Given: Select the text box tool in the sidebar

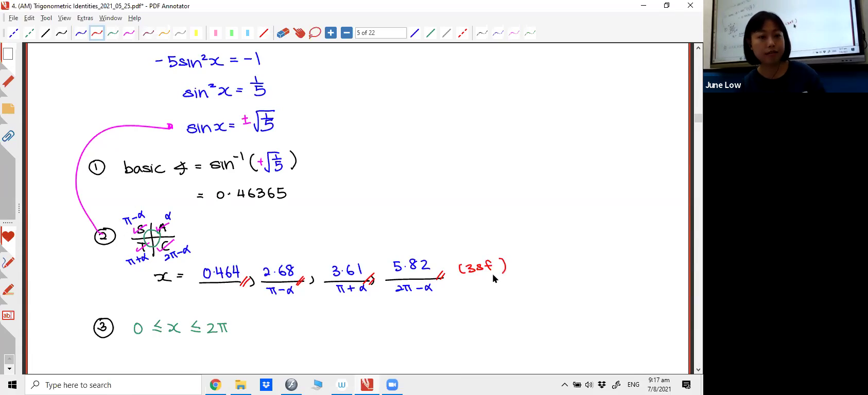Looking at the screenshot, I should pyautogui.click(x=8, y=315).
